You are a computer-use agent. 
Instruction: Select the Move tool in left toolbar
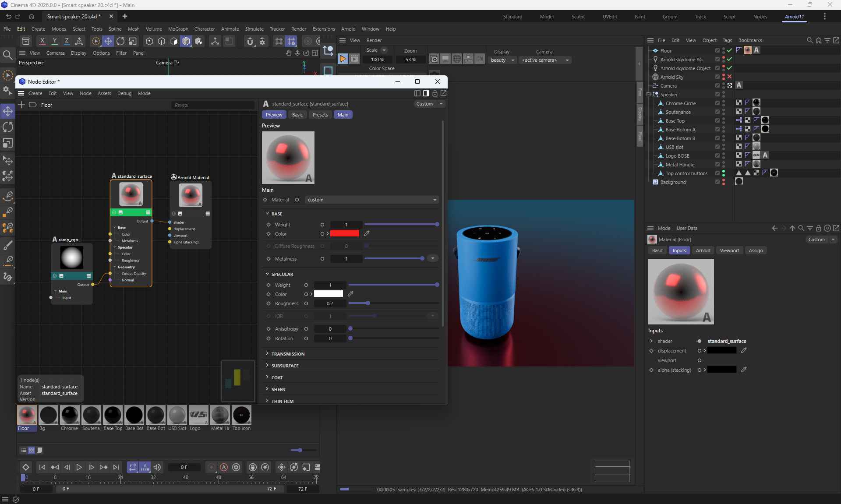click(x=8, y=111)
